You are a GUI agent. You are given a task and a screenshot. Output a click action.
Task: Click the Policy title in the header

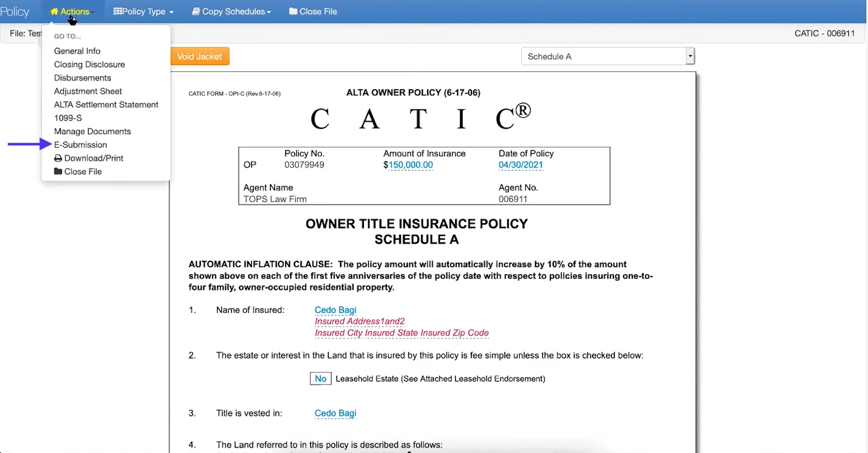[x=15, y=11]
